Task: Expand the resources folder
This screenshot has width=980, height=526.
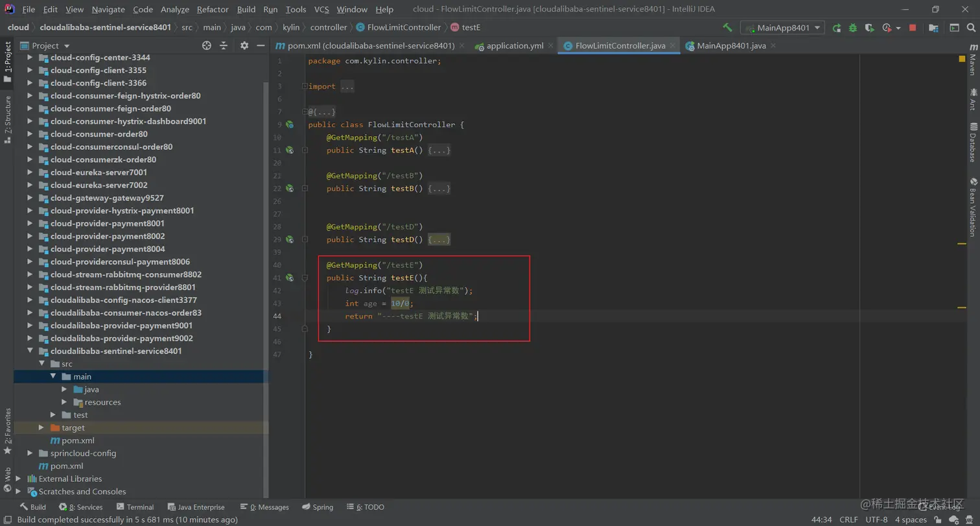Action: (x=64, y=402)
